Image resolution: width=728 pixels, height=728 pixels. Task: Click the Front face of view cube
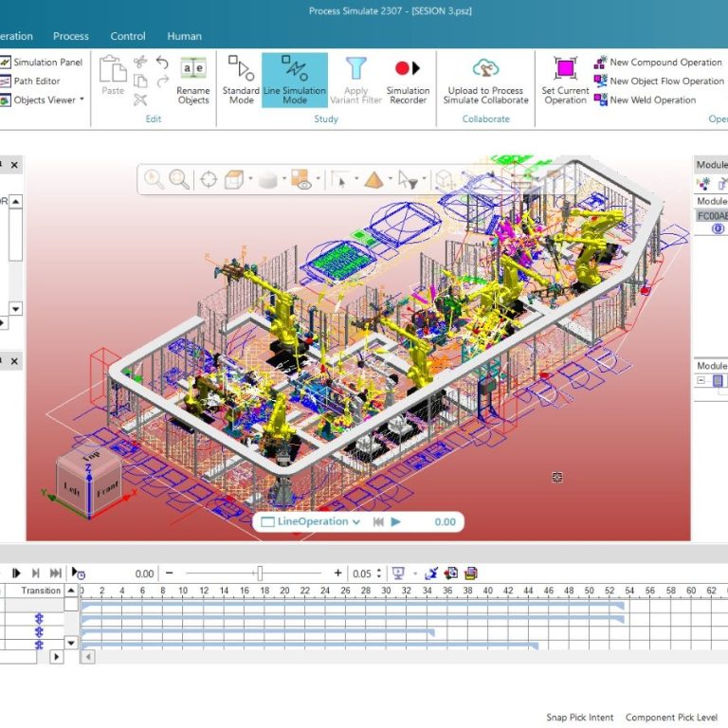point(106,493)
